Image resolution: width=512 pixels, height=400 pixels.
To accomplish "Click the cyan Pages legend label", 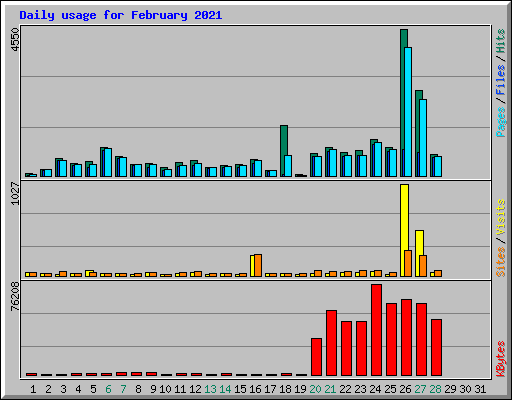I will (x=500, y=122).
